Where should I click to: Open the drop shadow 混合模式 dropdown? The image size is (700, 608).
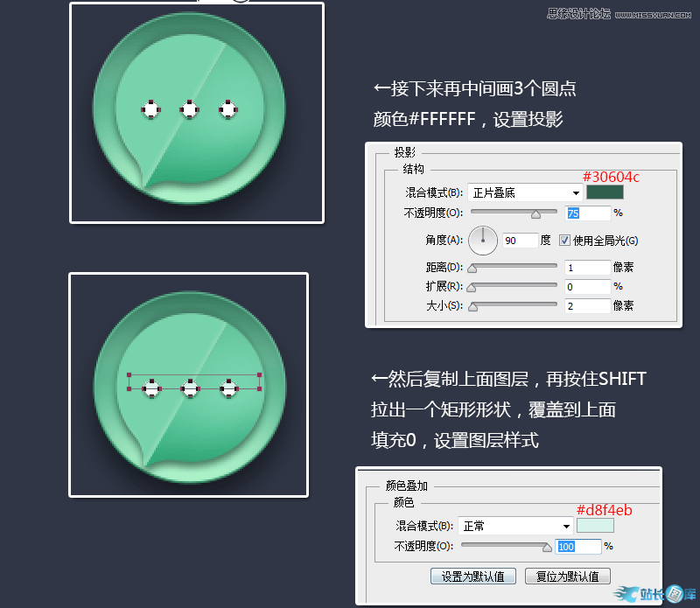point(525,192)
